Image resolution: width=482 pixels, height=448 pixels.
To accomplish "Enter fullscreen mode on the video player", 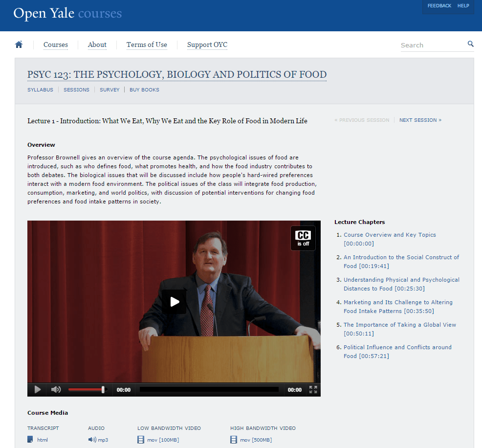I will [313, 390].
